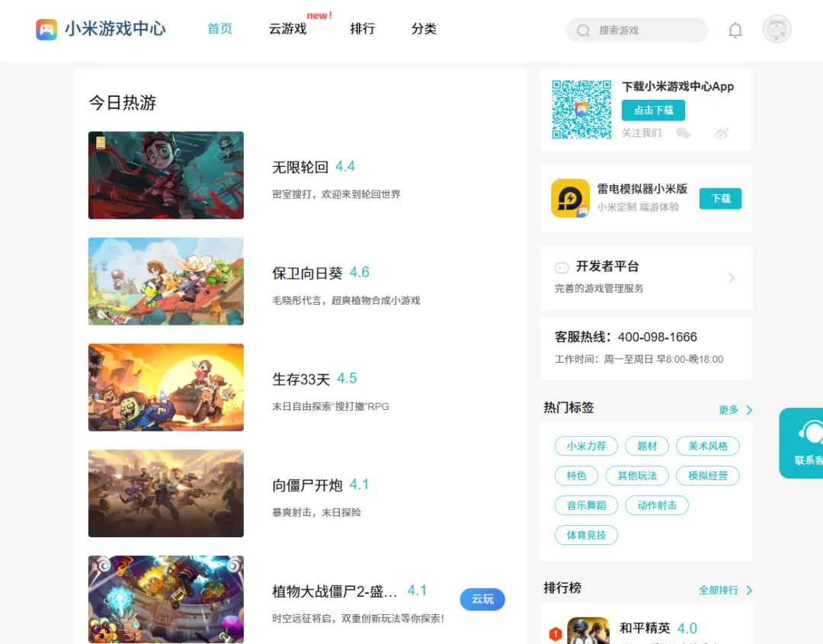Click the 生存33天 title
The width and height of the screenshot is (823, 644).
301,379
